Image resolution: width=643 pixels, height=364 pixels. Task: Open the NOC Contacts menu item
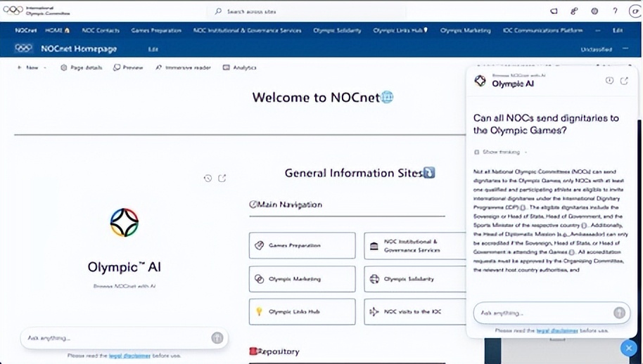tap(101, 30)
